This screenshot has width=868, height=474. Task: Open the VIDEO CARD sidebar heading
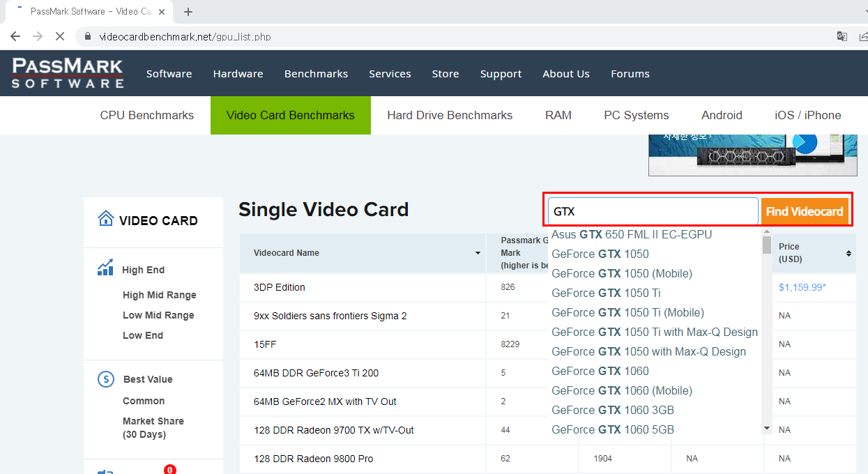pyautogui.click(x=158, y=220)
